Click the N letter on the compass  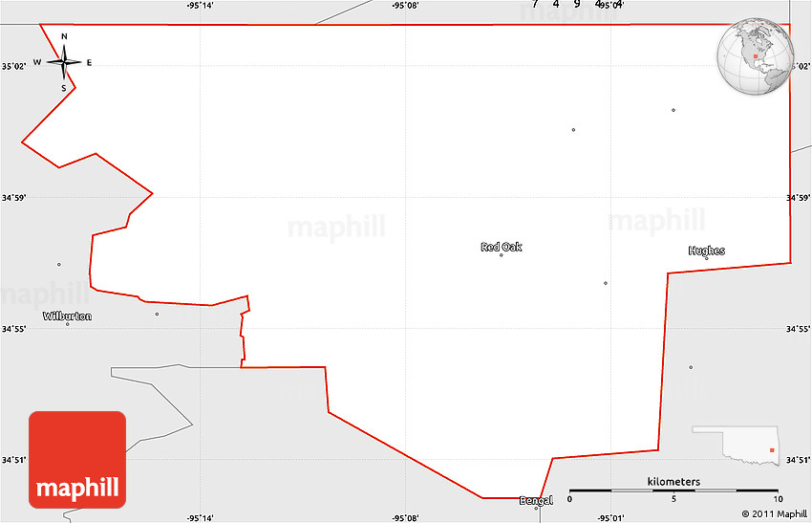tap(64, 37)
